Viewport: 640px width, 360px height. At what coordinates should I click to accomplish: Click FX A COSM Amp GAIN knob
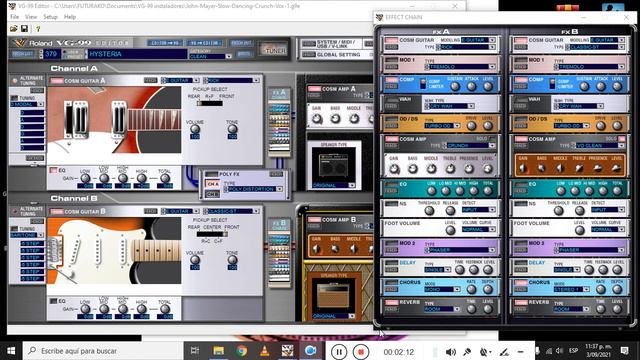pyautogui.click(x=394, y=168)
